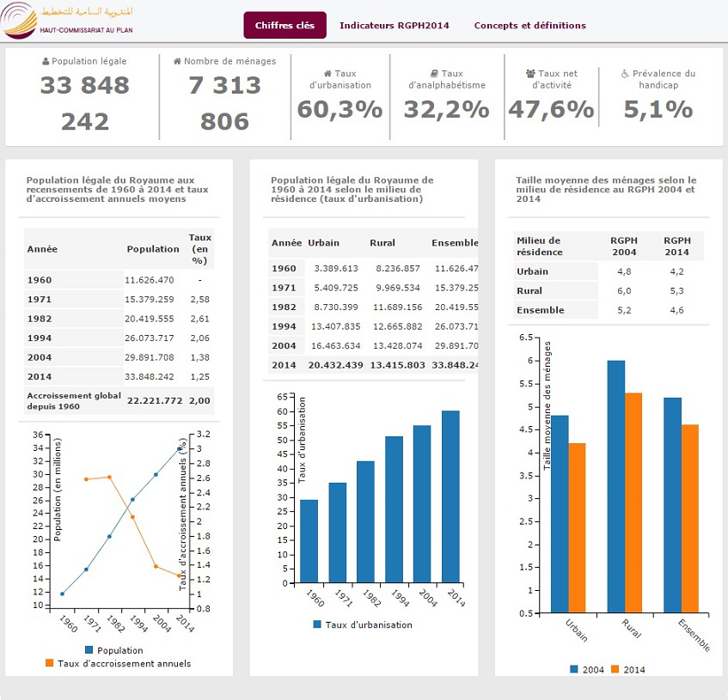
Task: Click the orange Urbain bar for 2014
Action: pyautogui.click(x=576, y=528)
